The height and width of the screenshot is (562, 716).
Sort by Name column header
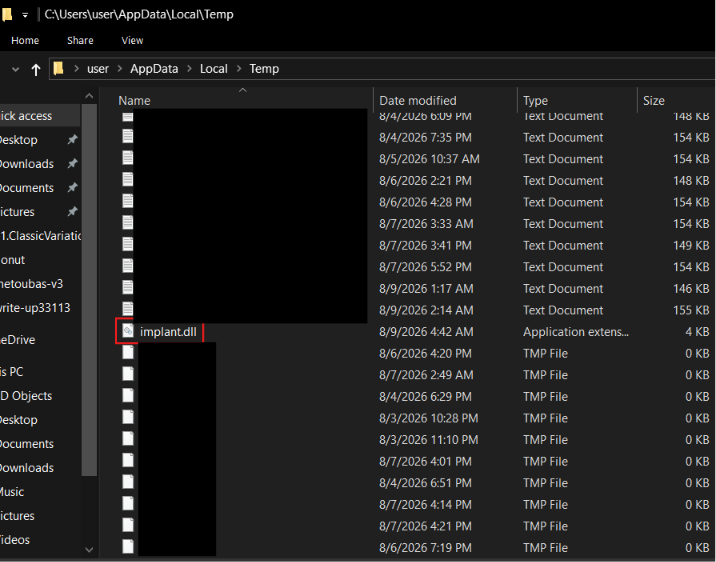134,100
